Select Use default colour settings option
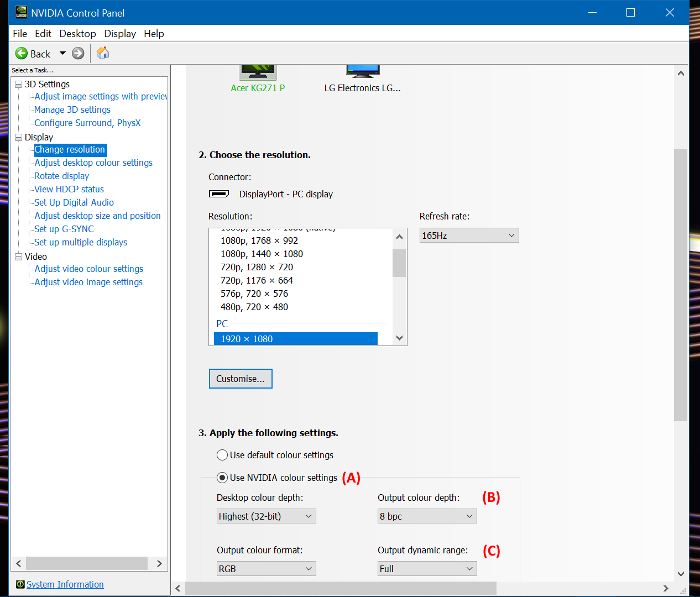 [x=222, y=455]
